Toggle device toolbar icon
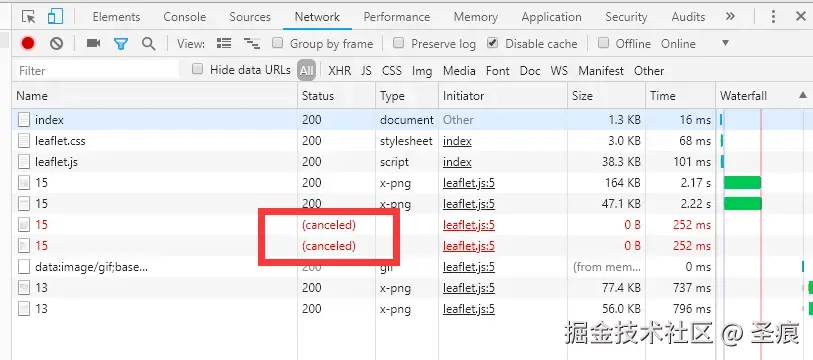Viewport: 813px width, 360px height. 55,17
